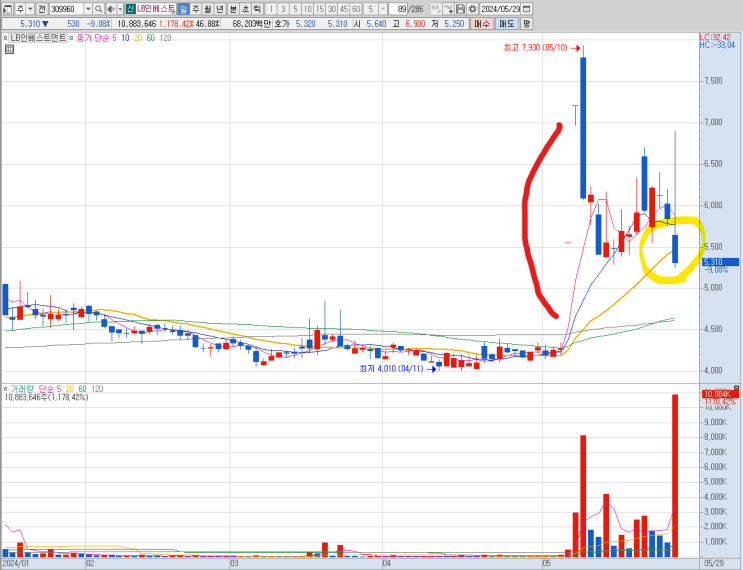The height and width of the screenshot is (570, 743).
Task: Select the 30 minute interval tab
Action: (332, 9)
